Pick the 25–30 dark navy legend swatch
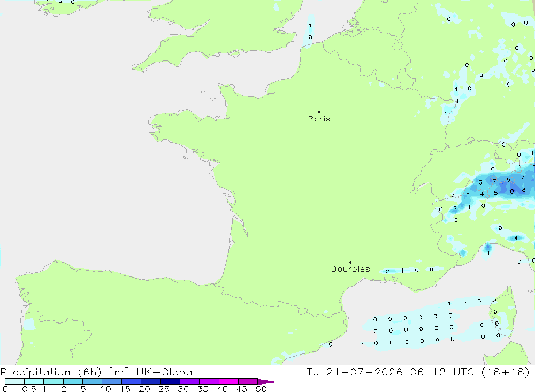Screen dimensions: 535x392 click(170, 381)
